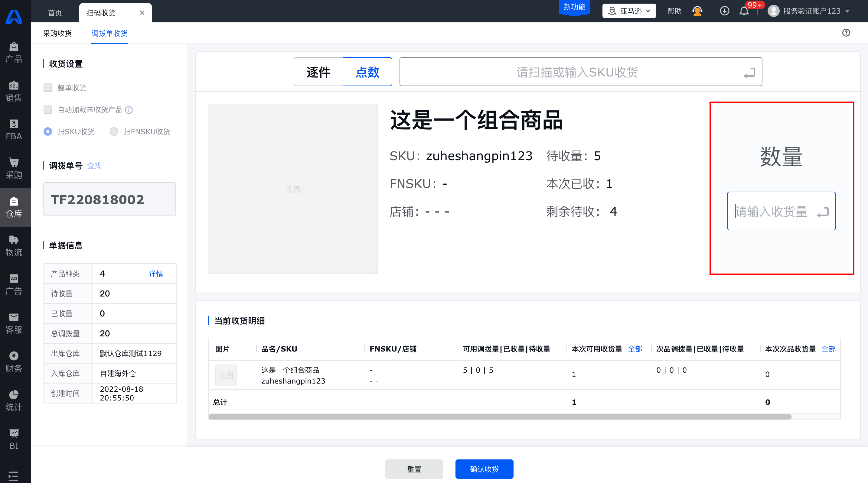Focus the 请扫描或输入SKU收货 input field
868x483 pixels.
click(581, 72)
